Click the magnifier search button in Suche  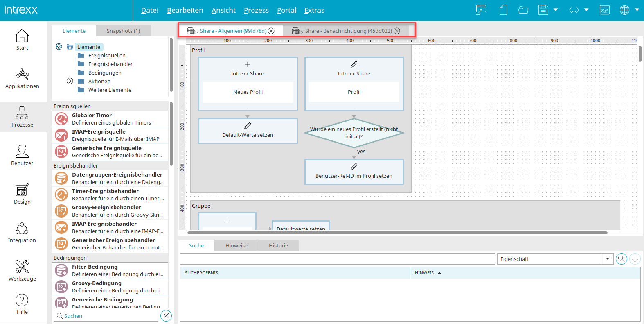(x=621, y=259)
